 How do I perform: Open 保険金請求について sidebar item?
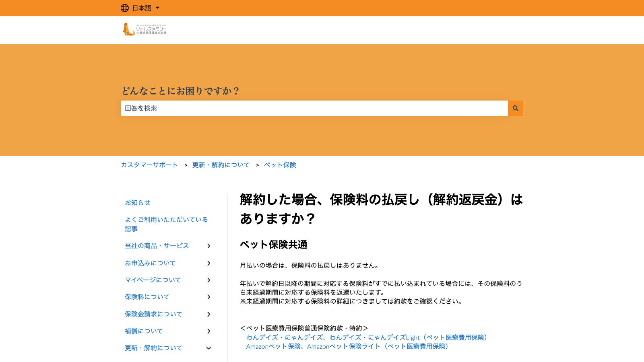(x=153, y=314)
